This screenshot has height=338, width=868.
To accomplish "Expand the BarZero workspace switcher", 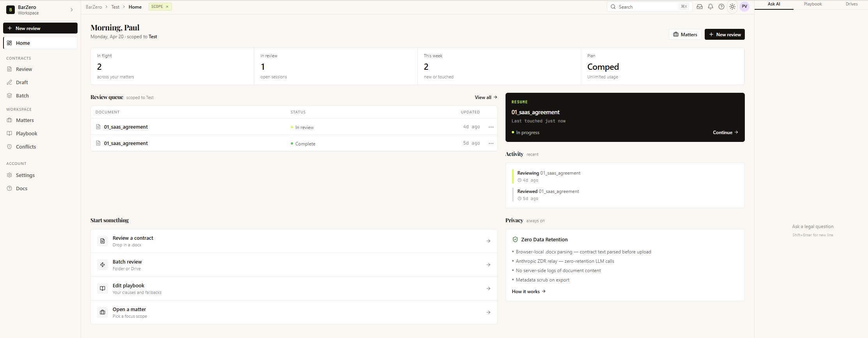I will click(x=71, y=10).
